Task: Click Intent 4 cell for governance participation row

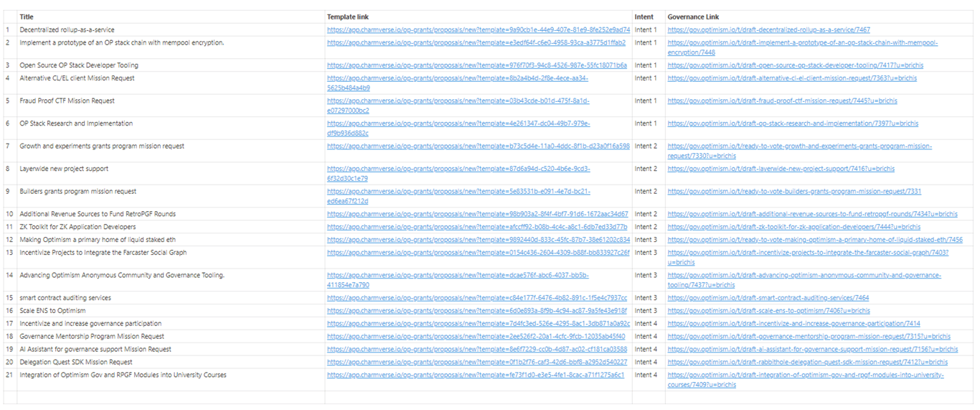Action: (x=645, y=324)
